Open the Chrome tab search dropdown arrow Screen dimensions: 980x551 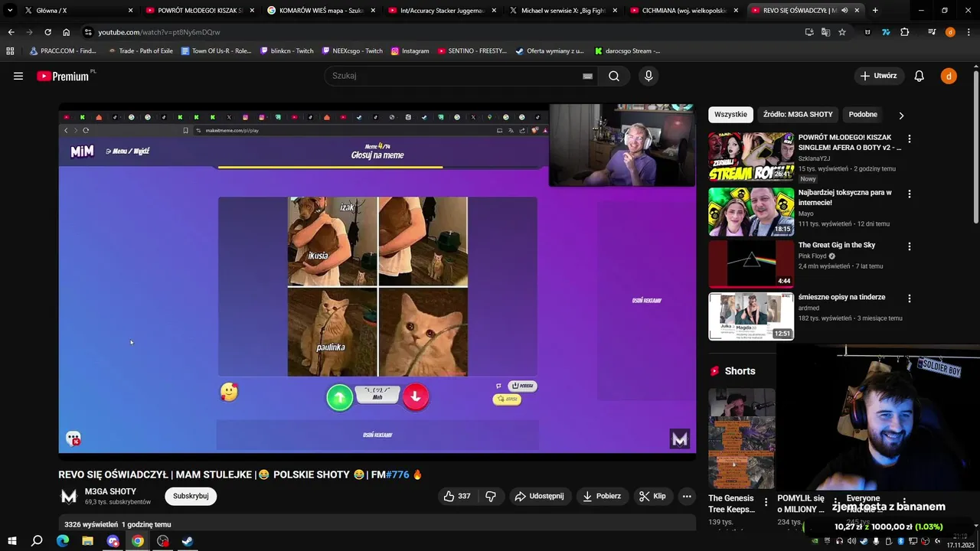click(10, 11)
